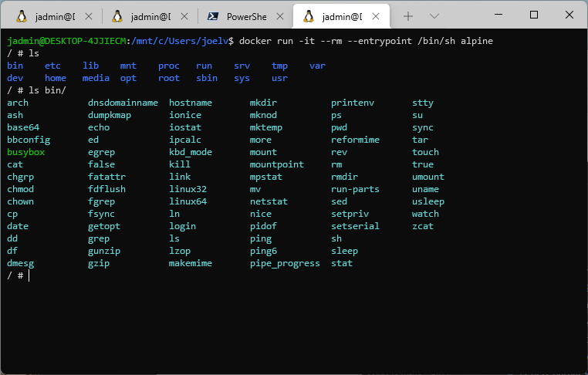588x375 pixels.
Task: Switch to the first jadmin tab
Action: [52, 16]
